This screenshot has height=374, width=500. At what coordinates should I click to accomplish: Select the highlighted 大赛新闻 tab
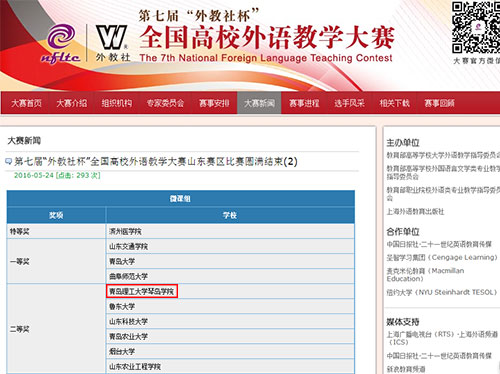tap(259, 103)
